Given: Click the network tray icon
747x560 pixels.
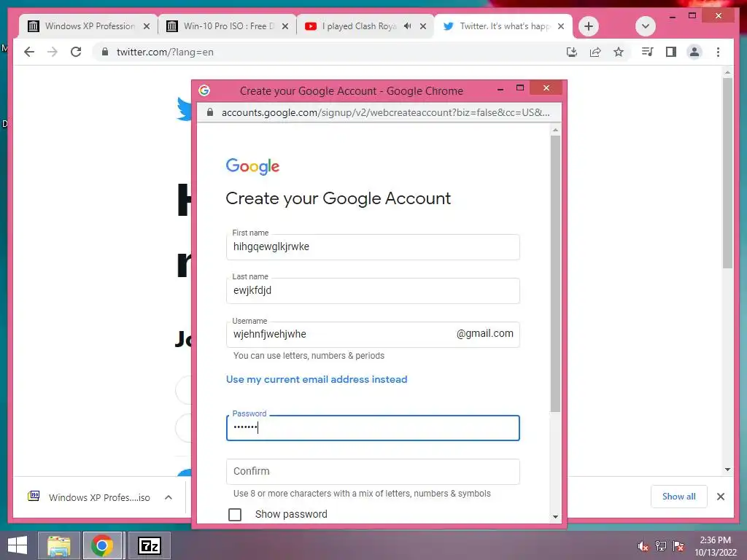Looking at the screenshot, I should pos(661,546).
